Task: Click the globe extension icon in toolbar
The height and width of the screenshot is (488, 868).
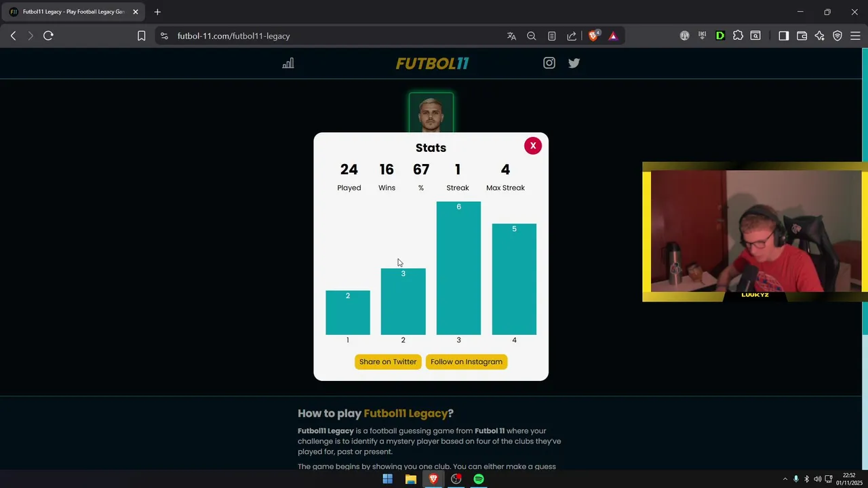Action: coord(685,36)
